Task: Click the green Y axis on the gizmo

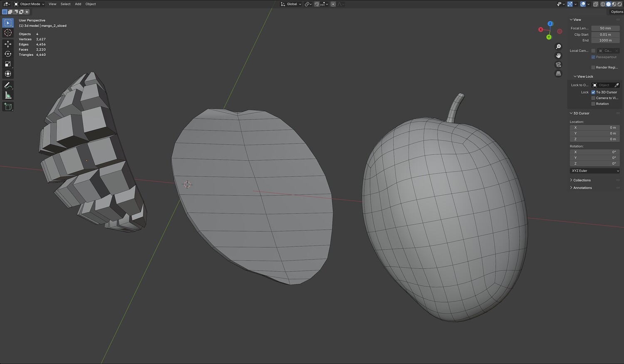Action: click(549, 37)
